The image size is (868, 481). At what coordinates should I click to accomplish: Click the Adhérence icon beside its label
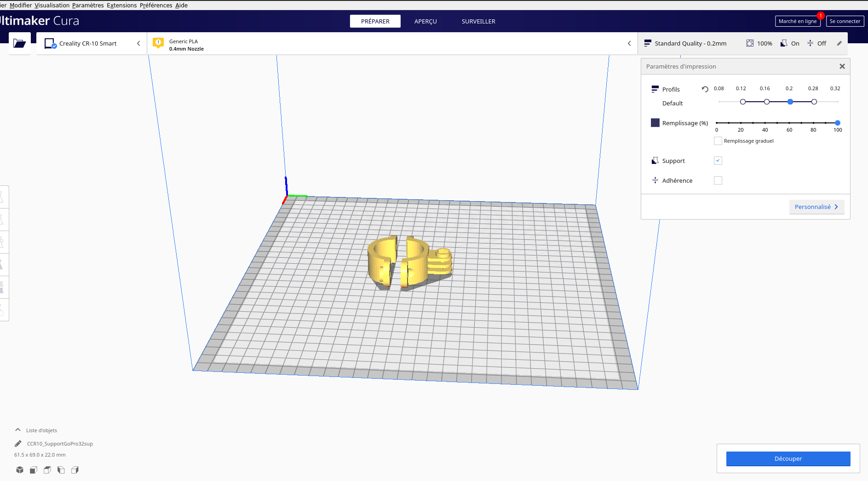coord(655,180)
